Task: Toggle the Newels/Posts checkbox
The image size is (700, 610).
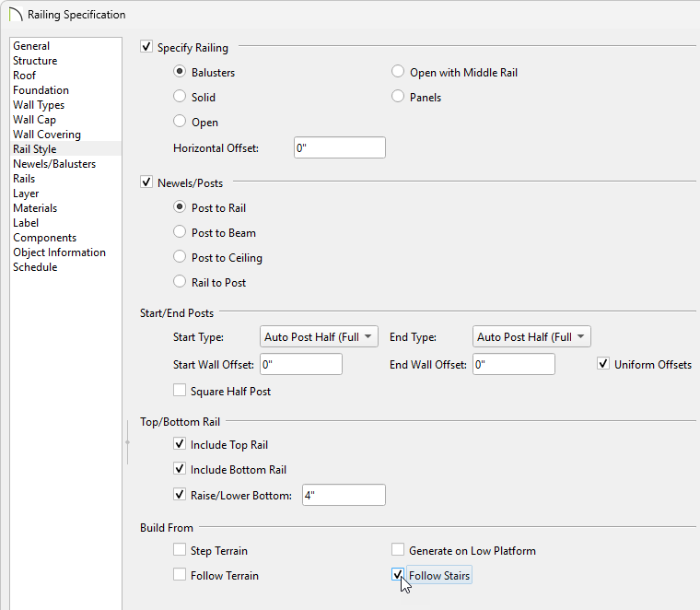Action: point(146,182)
